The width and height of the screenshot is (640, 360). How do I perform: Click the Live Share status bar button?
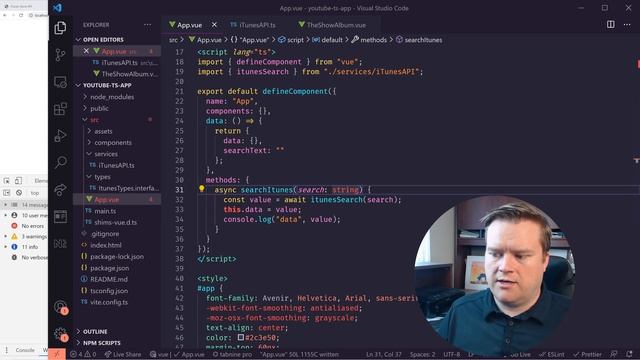pos(122,354)
